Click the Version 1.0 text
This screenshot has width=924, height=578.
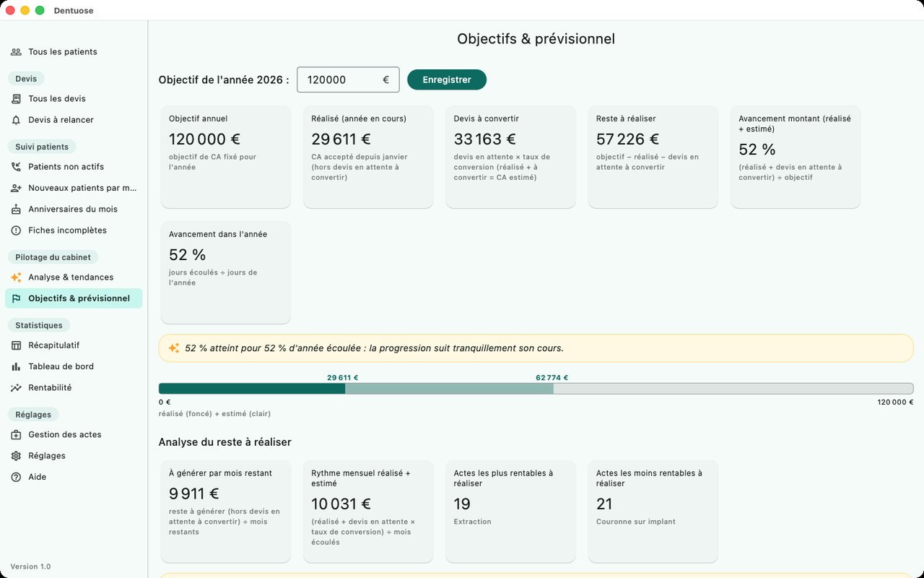tap(30, 566)
